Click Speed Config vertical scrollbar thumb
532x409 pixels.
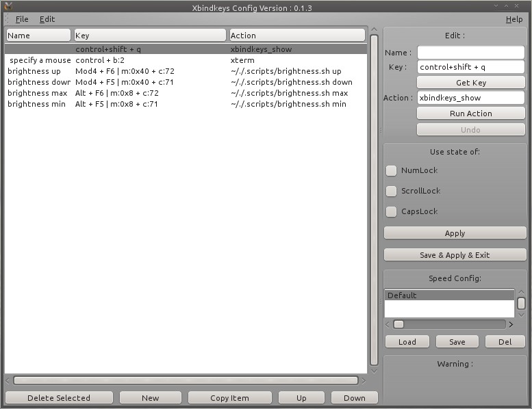pos(521,303)
